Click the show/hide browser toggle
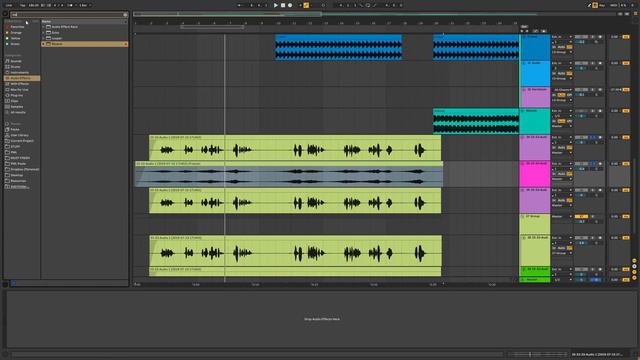The image size is (640, 360). 5,14
